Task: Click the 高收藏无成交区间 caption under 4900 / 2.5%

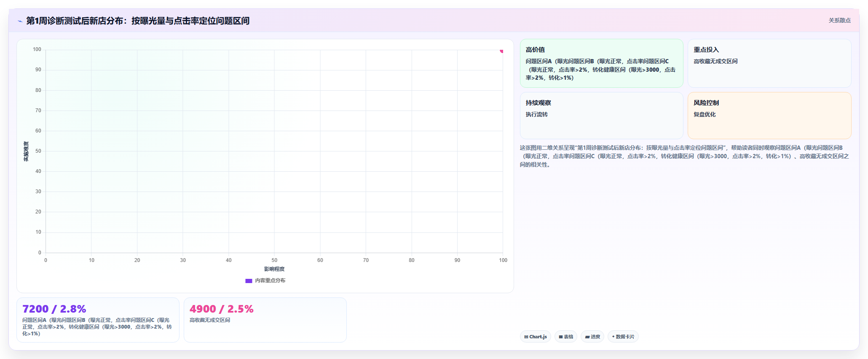Action: click(210, 320)
